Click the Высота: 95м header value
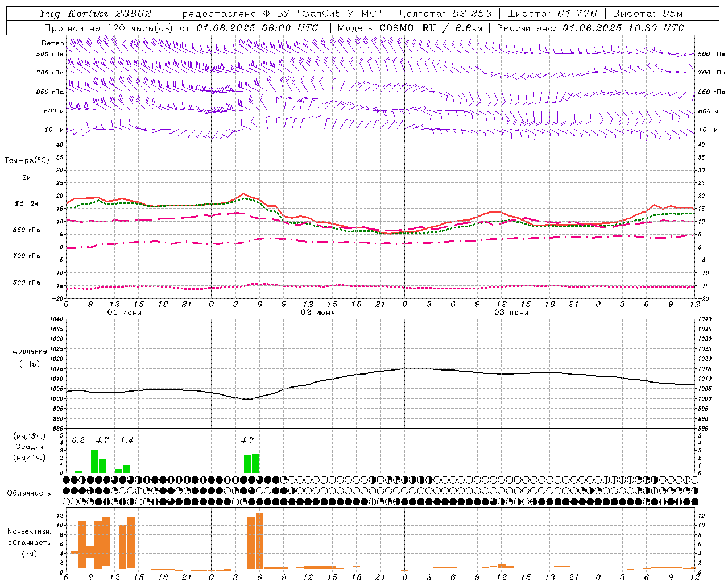The height and width of the screenshot is (582, 728). (x=648, y=14)
